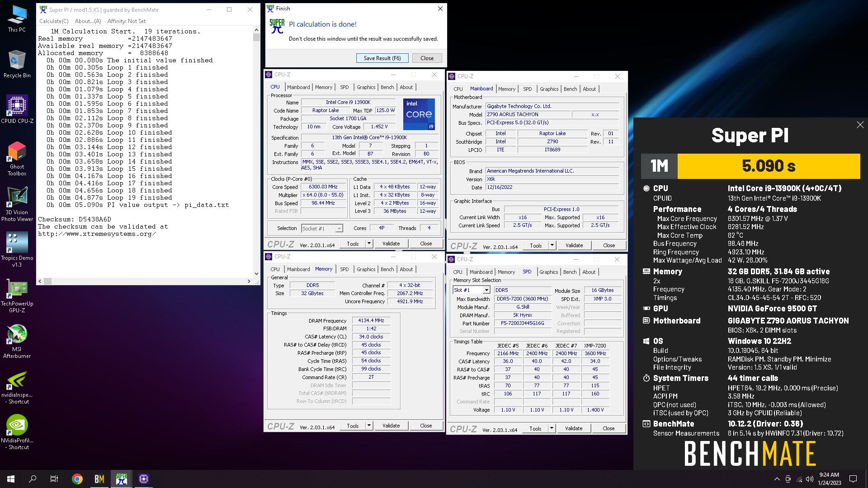The width and height of the screenshot is (868, 488).
Task: Click 'Checksum: D5438A6D' line in Super PI
Action: point(75,220)
